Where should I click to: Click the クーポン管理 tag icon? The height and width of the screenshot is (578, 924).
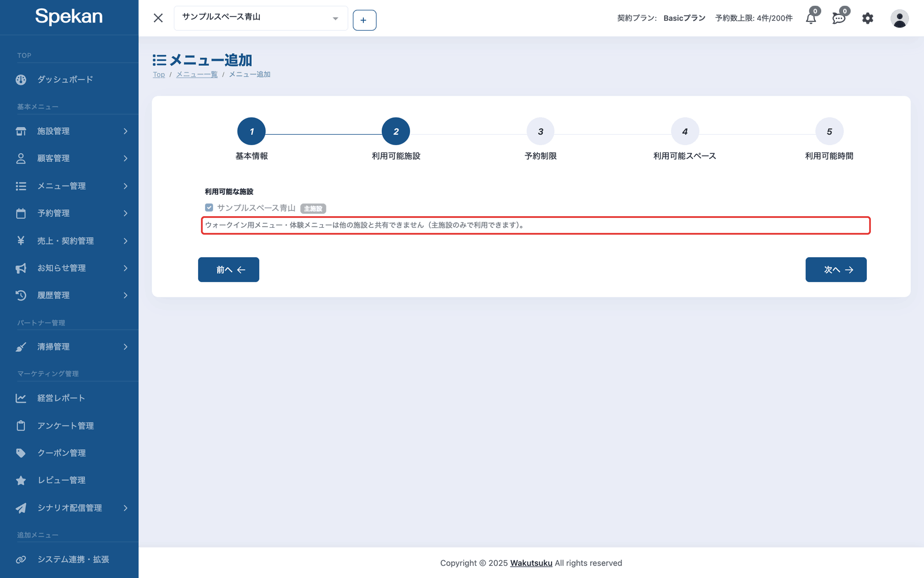[21, 453]
